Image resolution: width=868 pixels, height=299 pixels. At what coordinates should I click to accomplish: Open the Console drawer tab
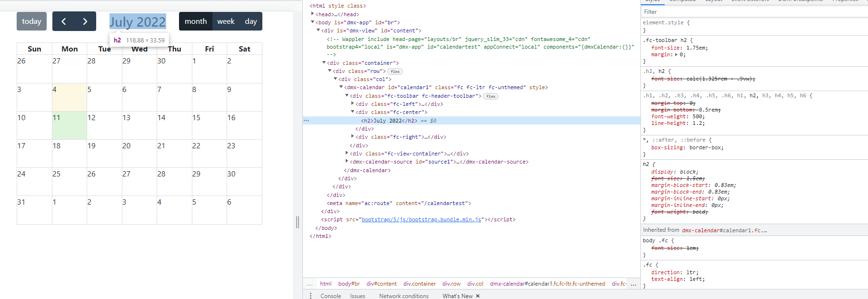(330, 296)
